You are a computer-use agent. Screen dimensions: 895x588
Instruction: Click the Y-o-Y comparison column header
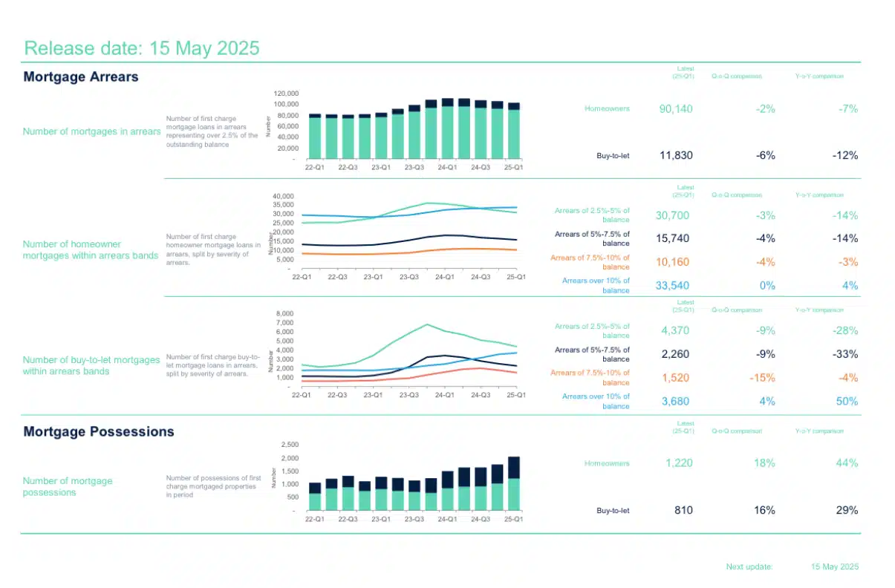[818, 75]
